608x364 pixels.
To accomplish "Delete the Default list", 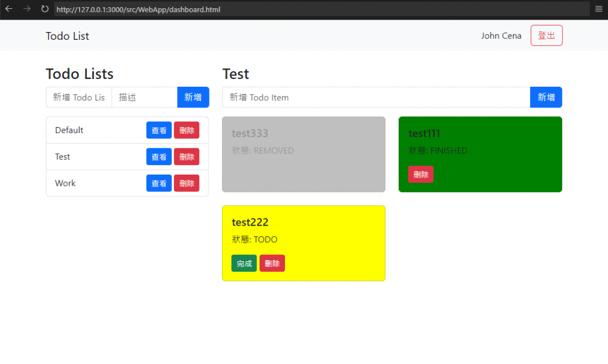I will (x=186, y=130).
